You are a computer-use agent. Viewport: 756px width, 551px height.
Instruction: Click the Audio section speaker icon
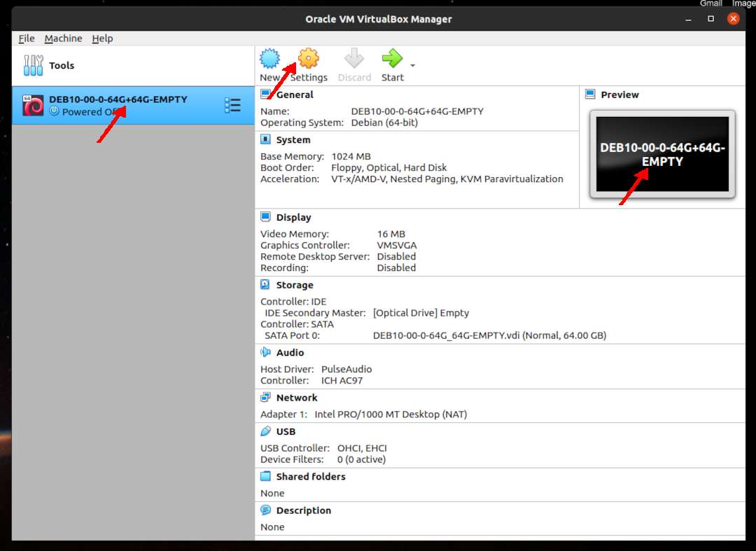click(x=265, y=352)
